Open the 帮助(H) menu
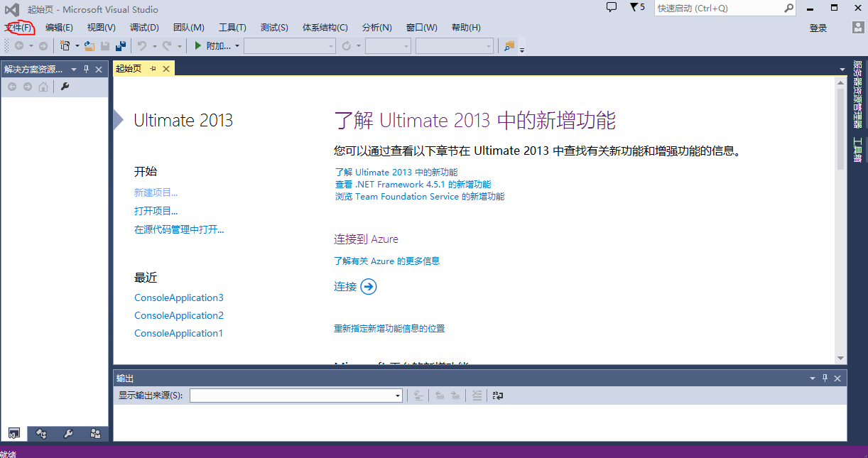 point(466,28)
